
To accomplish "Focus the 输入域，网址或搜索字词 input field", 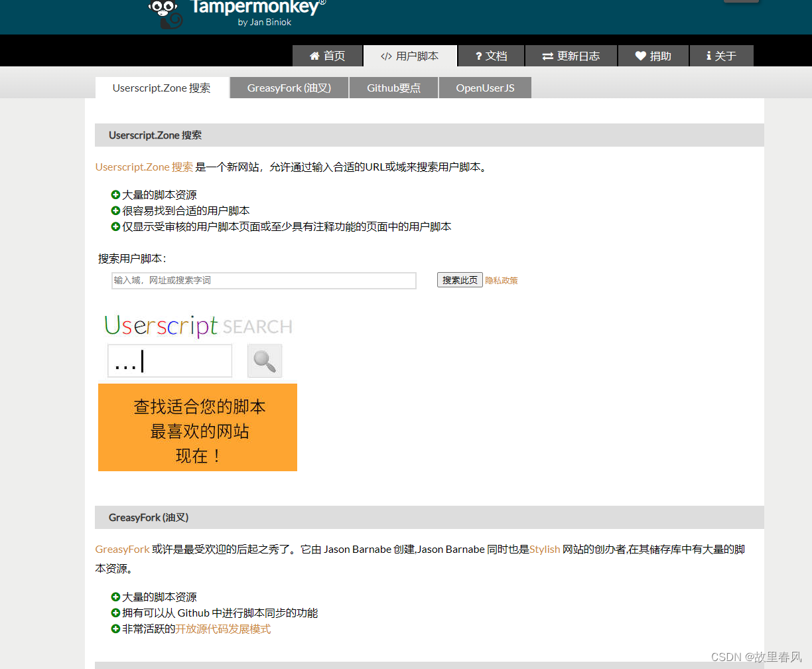I will coord(264,281).
